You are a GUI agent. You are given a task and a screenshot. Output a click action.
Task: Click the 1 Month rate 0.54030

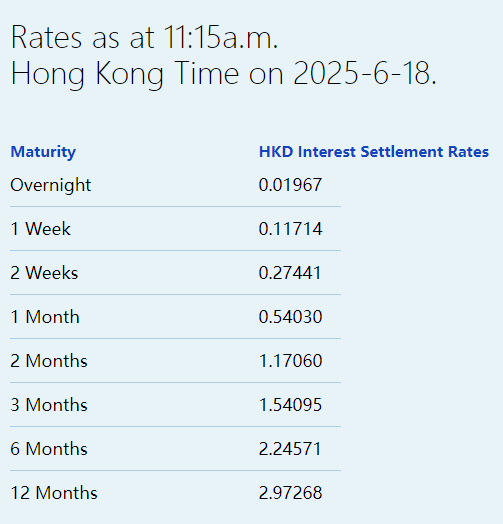(x=290, y=317)
